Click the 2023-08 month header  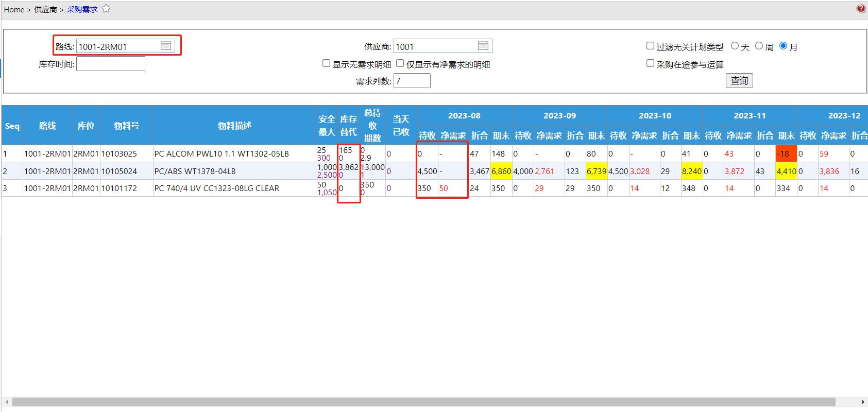tap(464, 115)
